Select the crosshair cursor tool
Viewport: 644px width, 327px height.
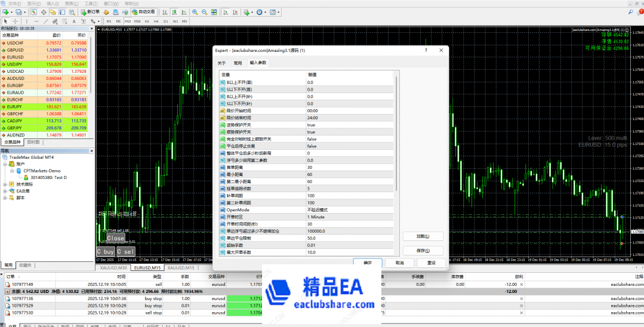[16, 21]
